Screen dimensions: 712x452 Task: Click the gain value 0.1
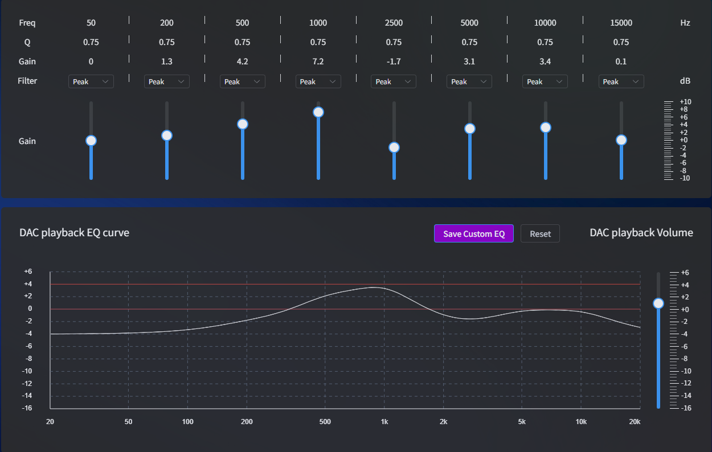coord(621,61)
